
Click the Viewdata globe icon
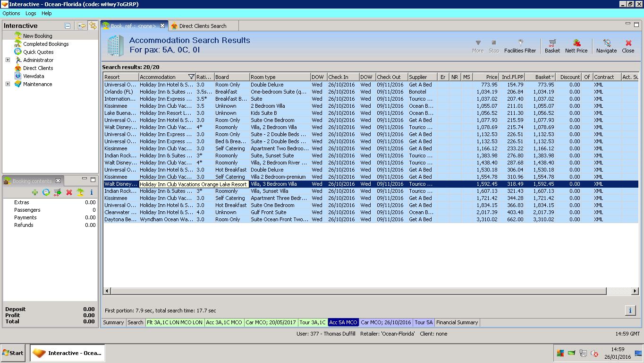[18, 76]
